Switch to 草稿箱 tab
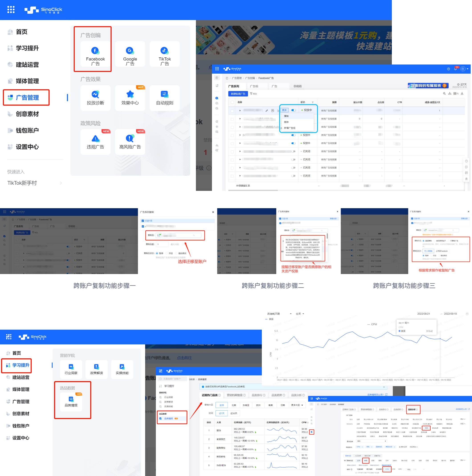472x476 pixels. pyautogui.click(x=297, y=86)
